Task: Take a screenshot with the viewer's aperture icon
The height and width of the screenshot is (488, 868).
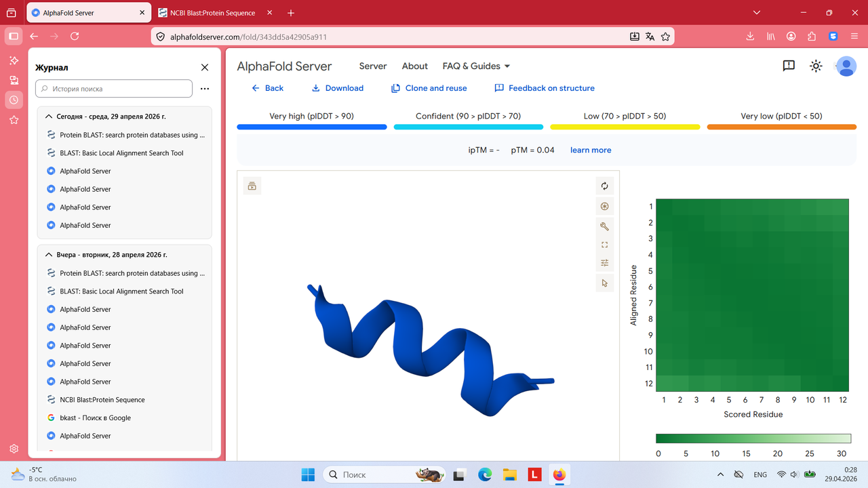Action: [x=605, y=207]
